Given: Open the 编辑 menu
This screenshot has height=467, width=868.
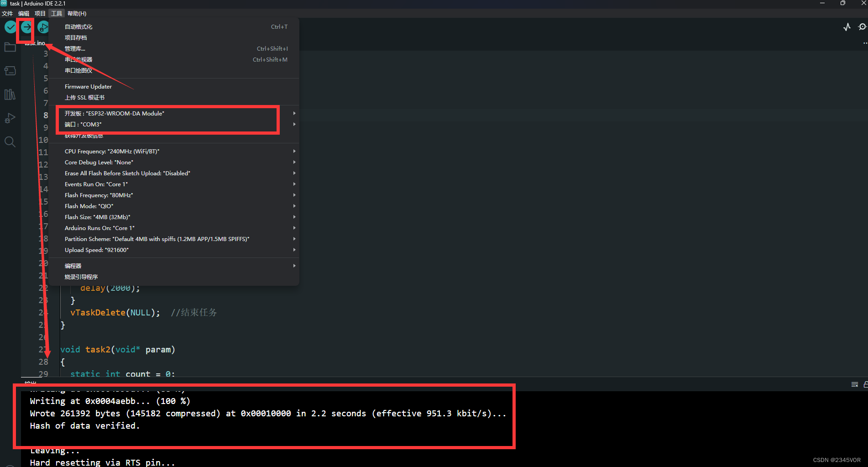Looking at the screenshot, I should (24, 14).
